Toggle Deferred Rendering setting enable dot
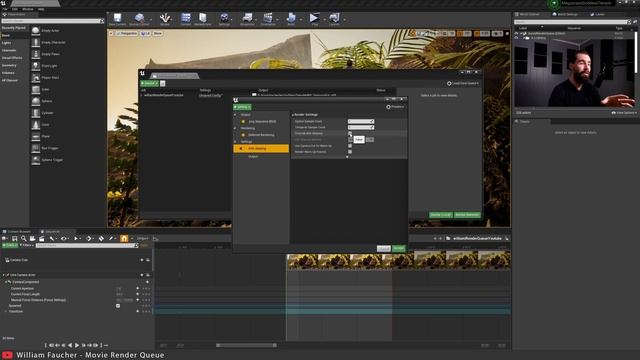This screenshot has width=640, height=360. click(x=243, y=135)
